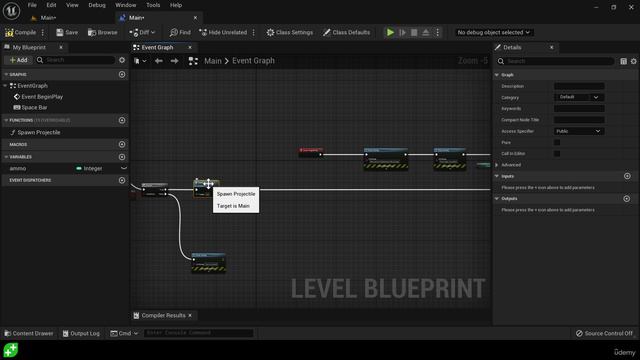Add a new function
Viewport: 640px width, 360px height.
tap(122, 120)
